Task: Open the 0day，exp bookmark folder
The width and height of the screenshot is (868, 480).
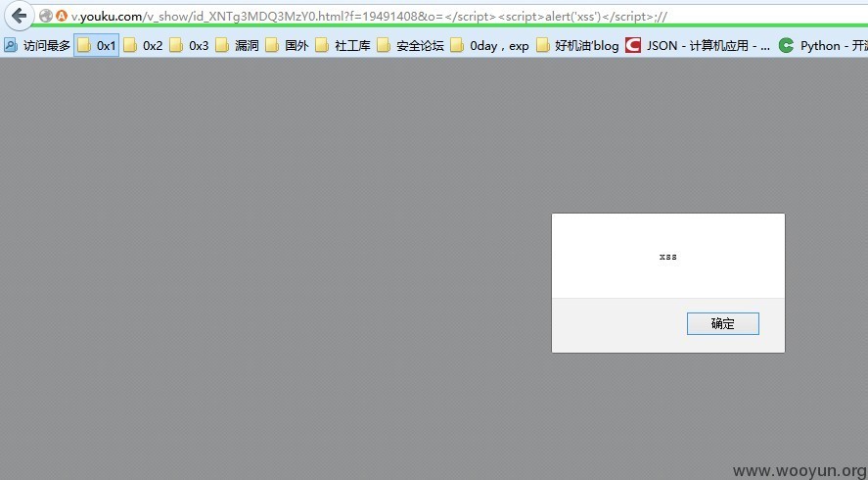Action: point(489,45)
